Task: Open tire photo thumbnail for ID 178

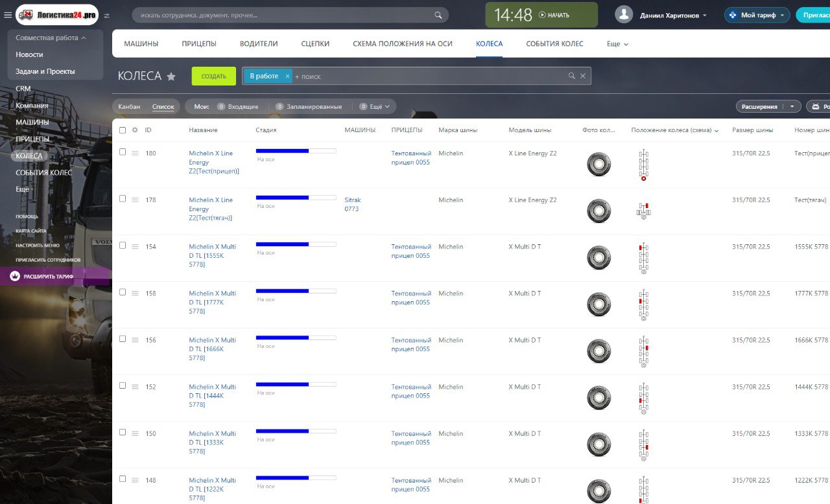Action: 599,211
